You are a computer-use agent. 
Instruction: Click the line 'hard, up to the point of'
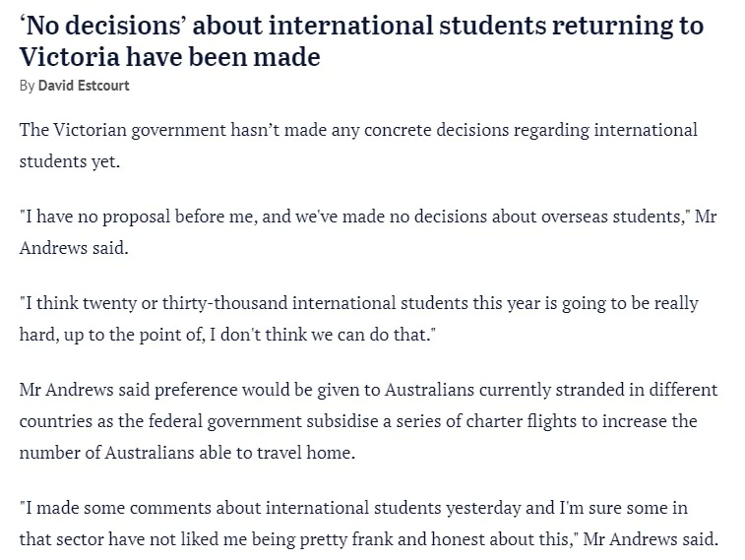(x=227, y=335)
